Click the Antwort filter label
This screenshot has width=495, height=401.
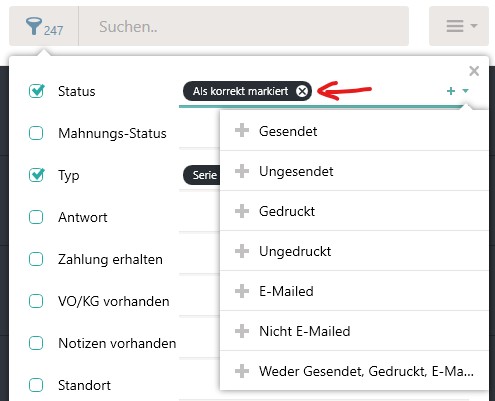click(x=83, y=217)
